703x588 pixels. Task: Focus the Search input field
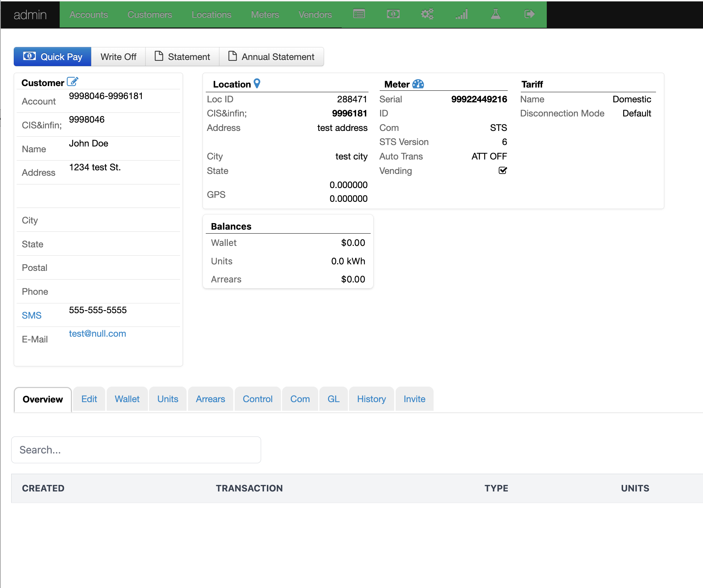[136, 449]
